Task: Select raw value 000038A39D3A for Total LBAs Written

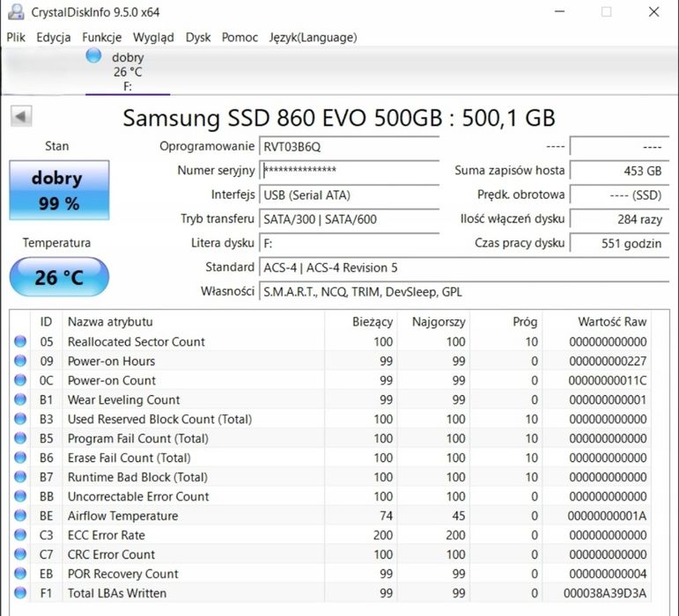Action: [605, 593]
